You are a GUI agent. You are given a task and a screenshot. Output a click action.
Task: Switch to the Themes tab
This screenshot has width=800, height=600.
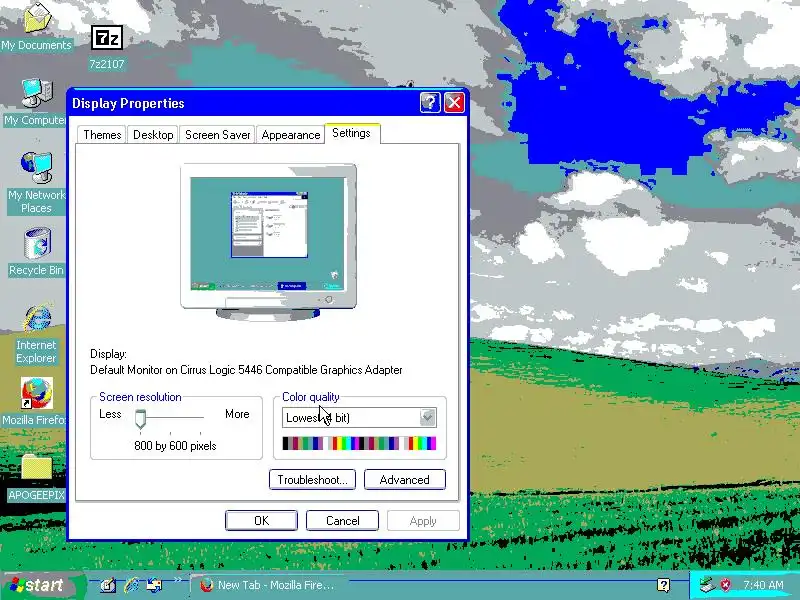click(102, 135)
